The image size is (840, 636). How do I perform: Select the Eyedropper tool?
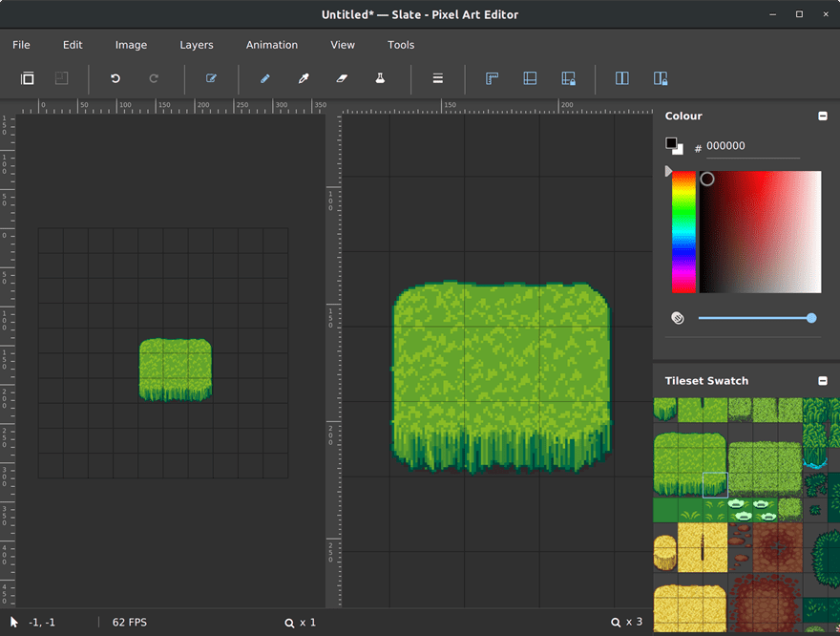[x=303, y=78]
